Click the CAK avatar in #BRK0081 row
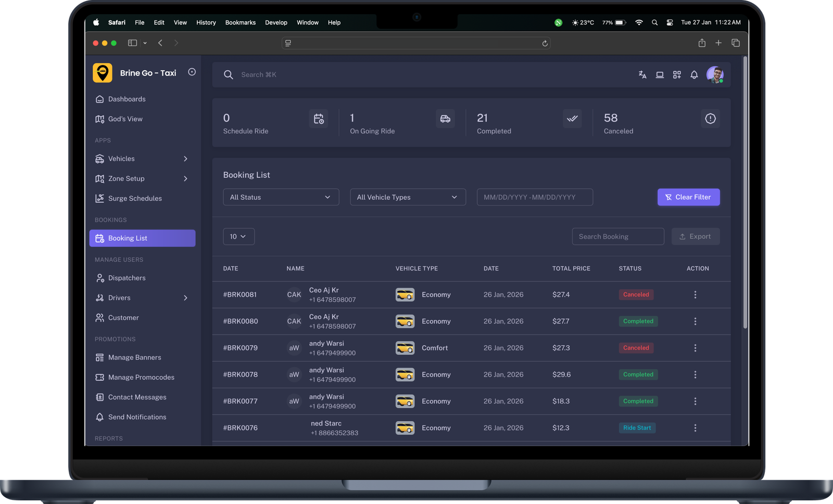Image resolution: width=833 pixels, height=504 pixels. 294,294
